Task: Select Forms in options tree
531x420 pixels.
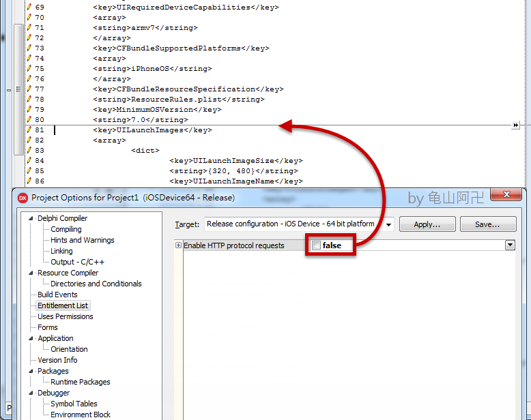Action: coord(48,327)
